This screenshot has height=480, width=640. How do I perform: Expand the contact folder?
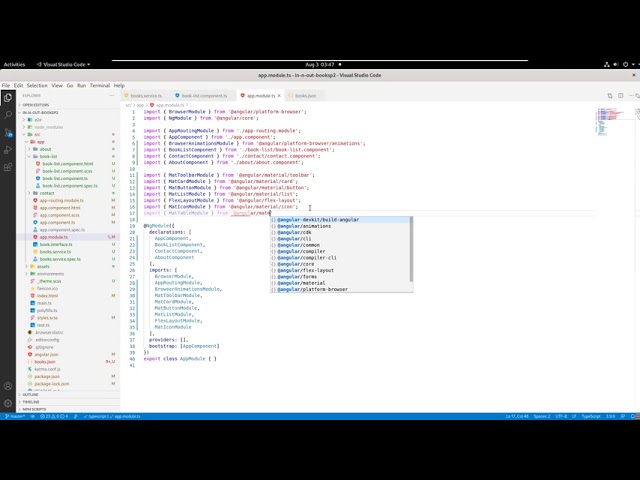click(47, 193)
